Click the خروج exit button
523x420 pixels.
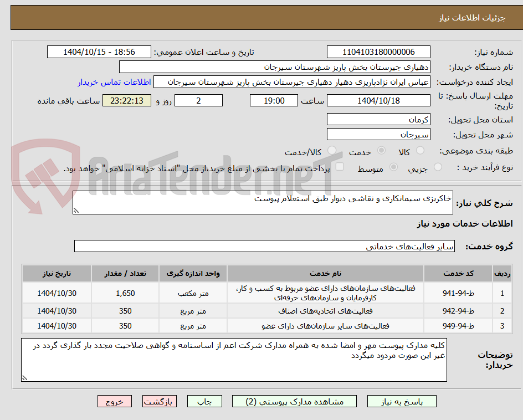tap(115, 402)
